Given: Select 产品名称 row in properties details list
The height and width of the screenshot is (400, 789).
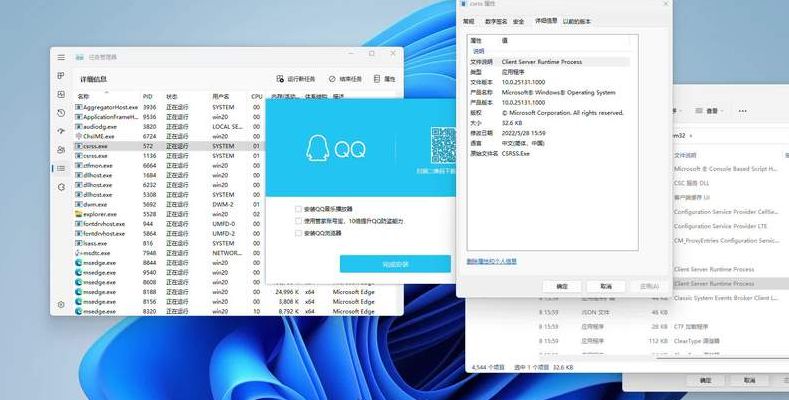Looking at the screenshot, I should tap(549, 93).
